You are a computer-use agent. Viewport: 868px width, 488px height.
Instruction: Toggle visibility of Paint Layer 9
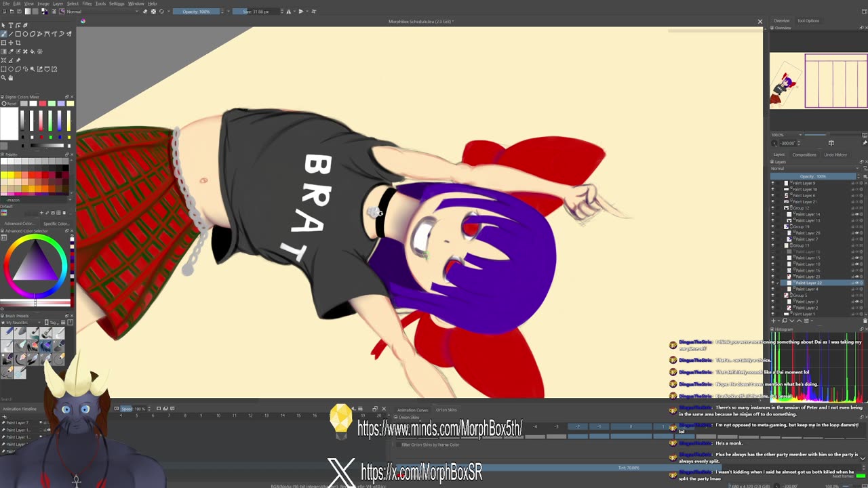tap(772, 183)
